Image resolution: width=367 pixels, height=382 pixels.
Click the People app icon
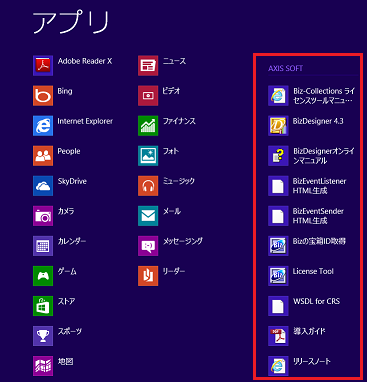[43, 156]
